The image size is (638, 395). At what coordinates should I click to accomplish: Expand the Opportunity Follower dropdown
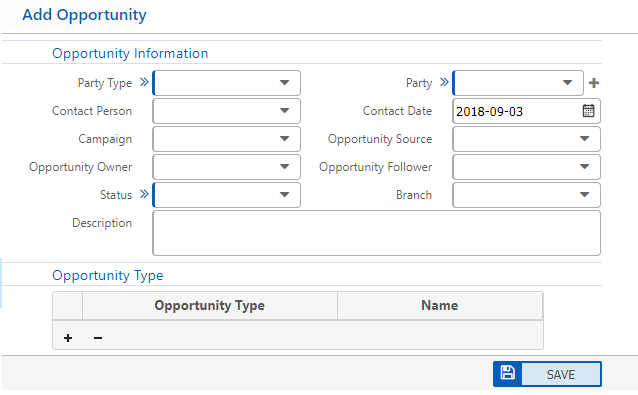(527, 167)
